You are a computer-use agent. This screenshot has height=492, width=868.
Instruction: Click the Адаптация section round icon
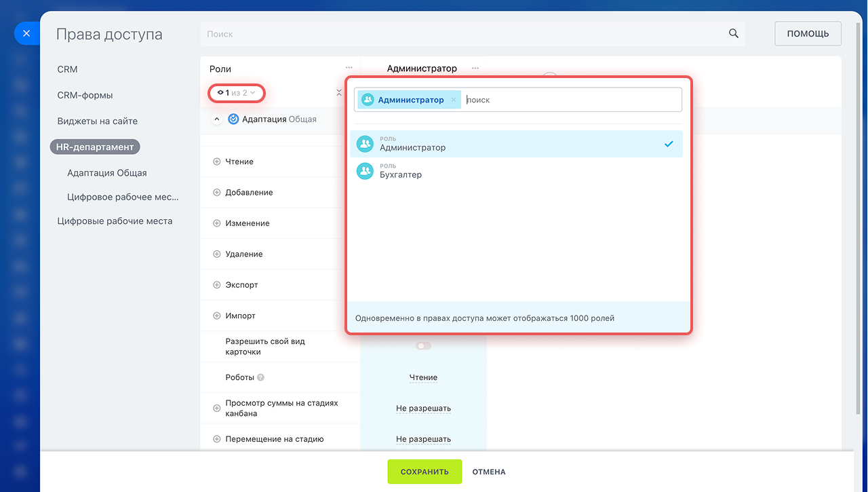pos(233,119)
